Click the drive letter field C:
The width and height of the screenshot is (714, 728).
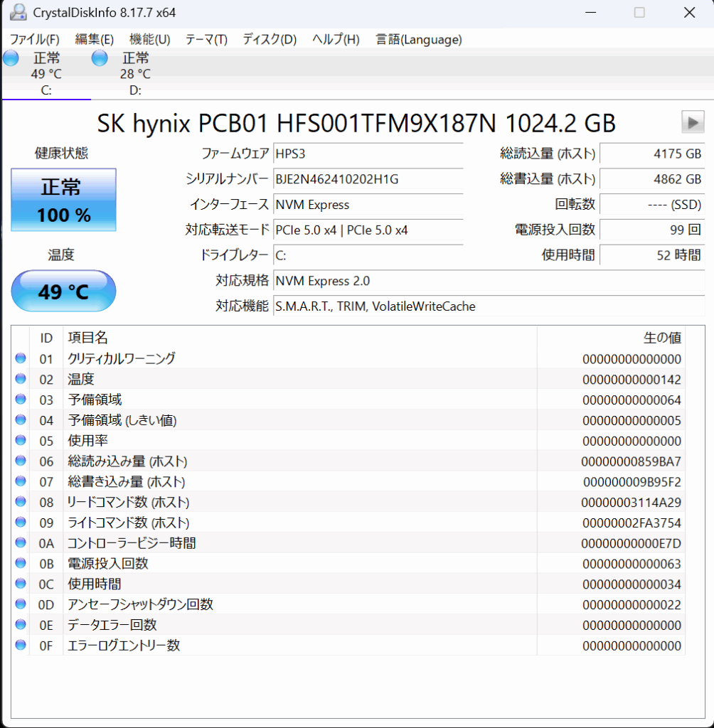(x=368, y=255)
